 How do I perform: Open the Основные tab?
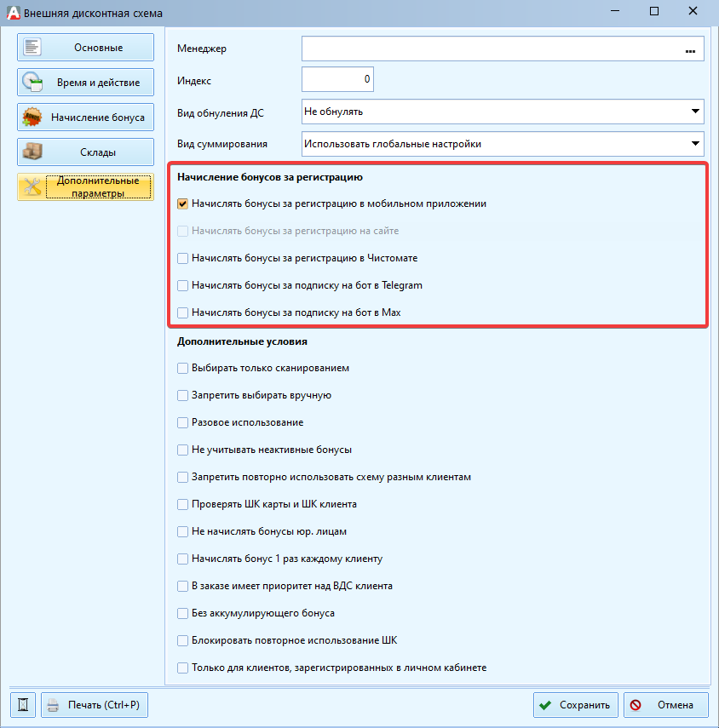click(85, 47)
